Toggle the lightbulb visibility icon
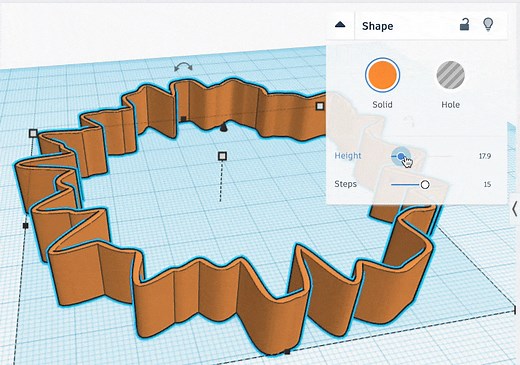This screenshot has height=365, width=520. pyautogui.click(x=488, y=25)
